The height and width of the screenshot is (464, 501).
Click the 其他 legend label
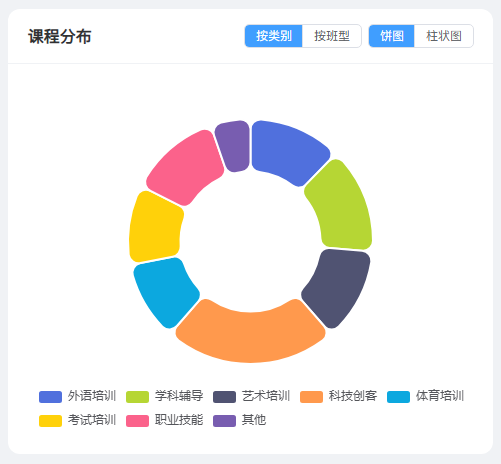[254, 420]
